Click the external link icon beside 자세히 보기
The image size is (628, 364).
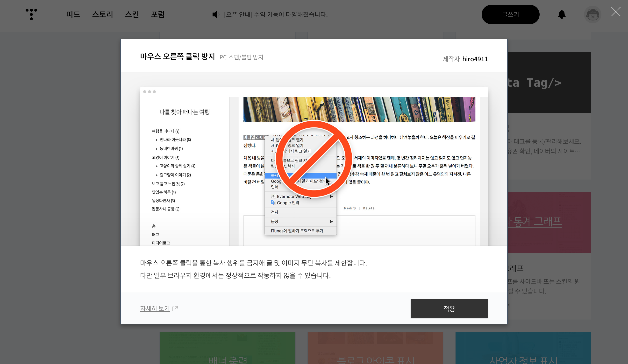175,308
